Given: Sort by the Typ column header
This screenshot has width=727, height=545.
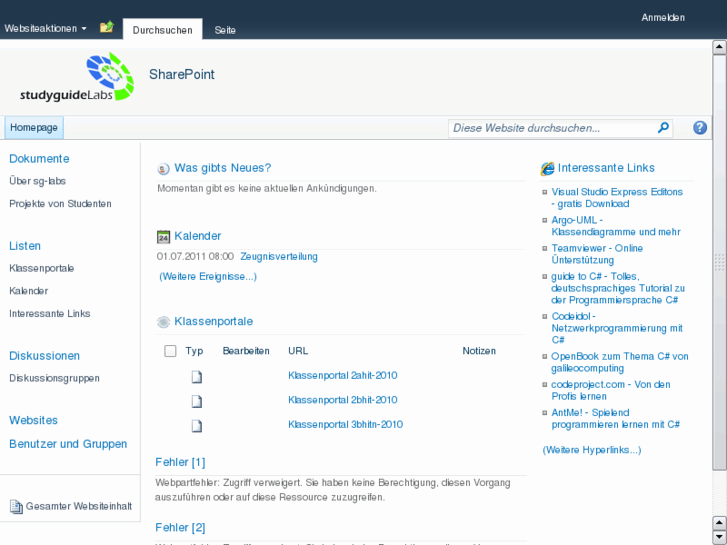Looking at the screenshot, I should [x=194, y=351].
